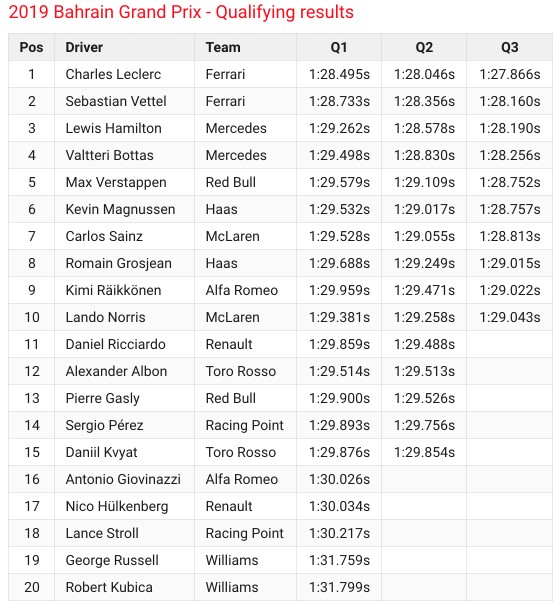Click the Q1 column header
The width and height of the screenshot is (554, 604).
pos(339,47)
